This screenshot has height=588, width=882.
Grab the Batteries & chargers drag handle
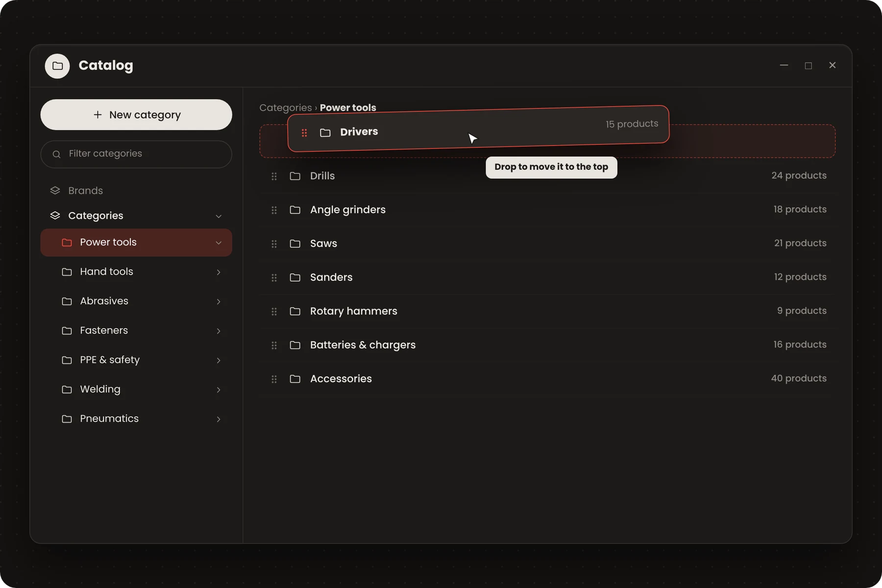274,345
